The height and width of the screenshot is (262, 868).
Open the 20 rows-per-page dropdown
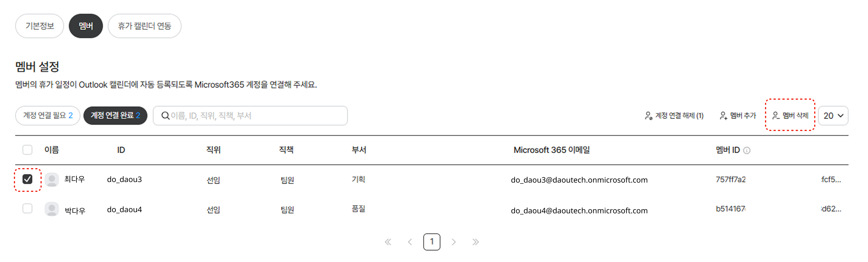(833, 116)
